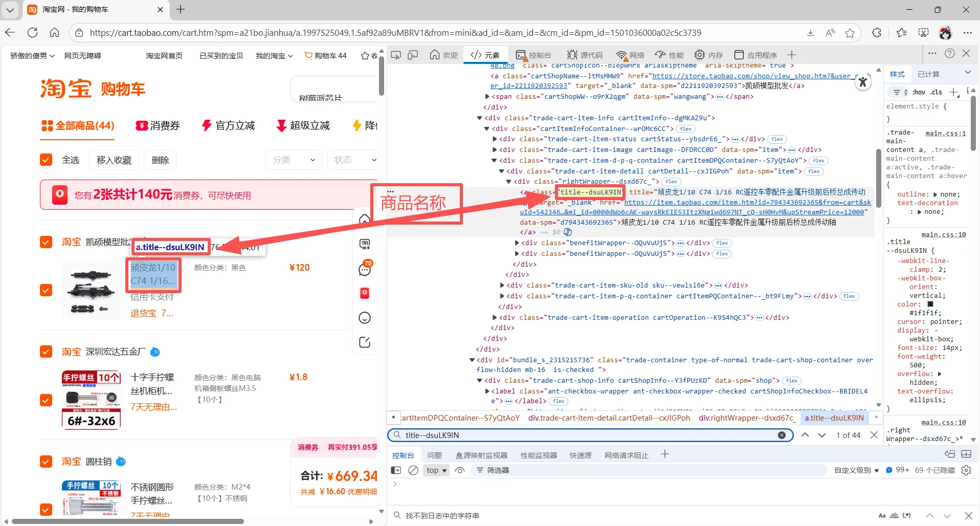Go to browser home page icon

[55, 33]
